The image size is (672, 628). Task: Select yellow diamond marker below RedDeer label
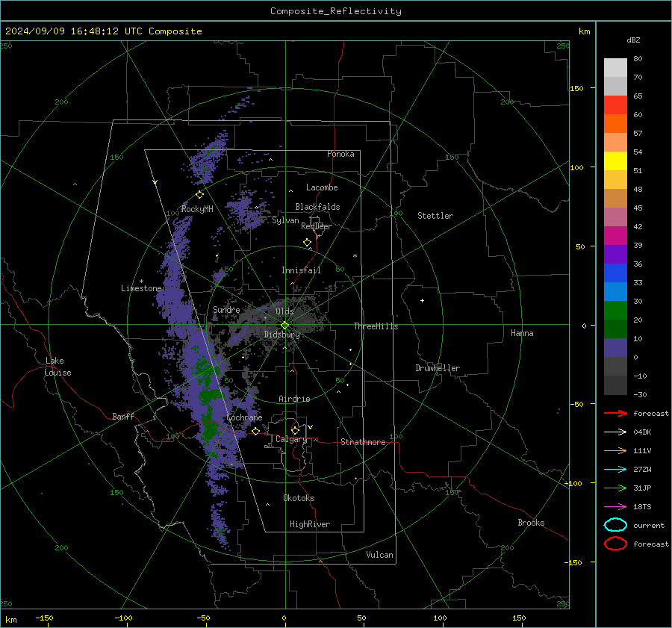point(307,243)
